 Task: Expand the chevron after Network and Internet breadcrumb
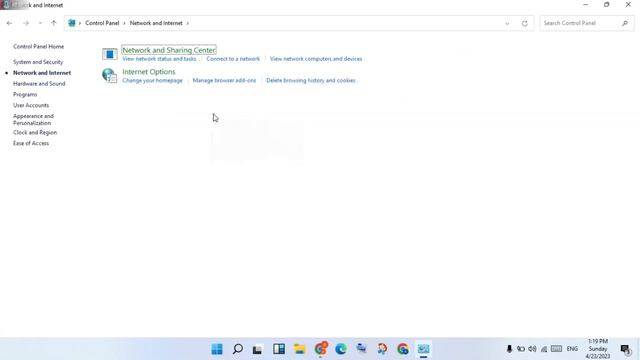pos(188,23)
